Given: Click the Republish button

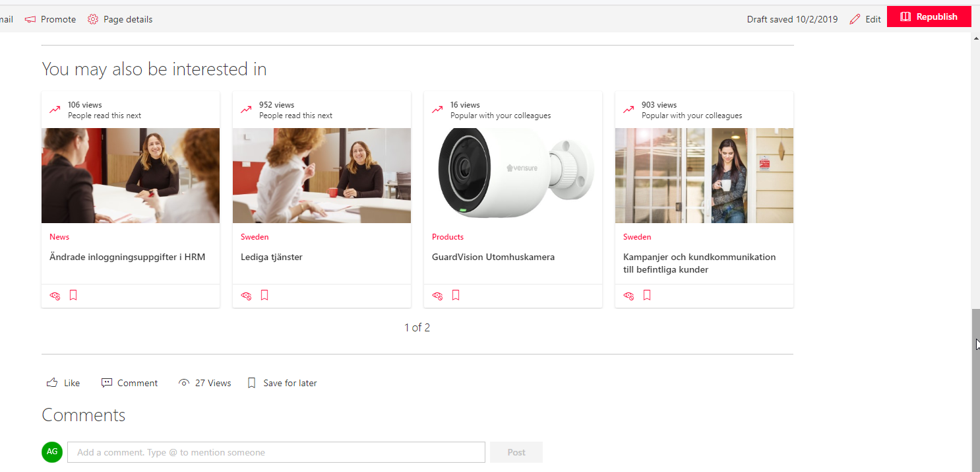Looking at the screenshot, I should [x=929, y=17].
